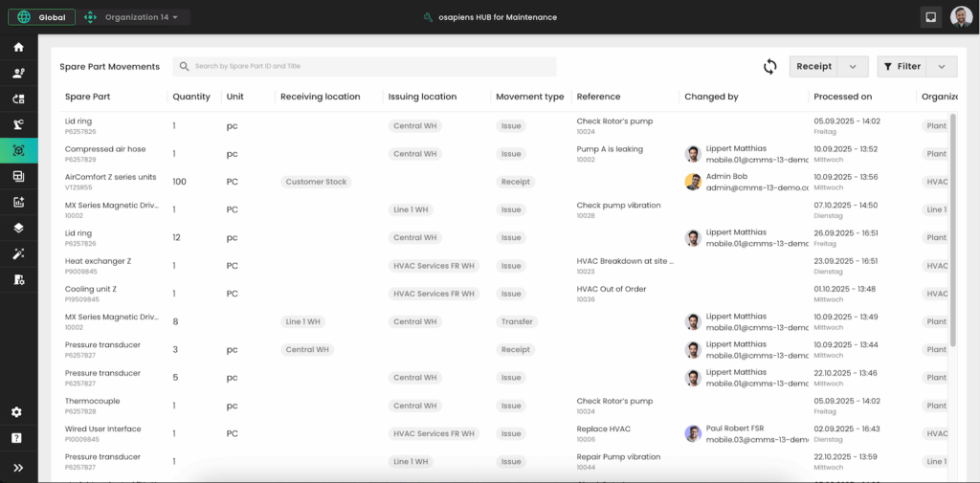The height and width of the screenshot is (483, 980).
Task: Click the Line 1 WH receiving location tag
Action: [x=302, y=321]
